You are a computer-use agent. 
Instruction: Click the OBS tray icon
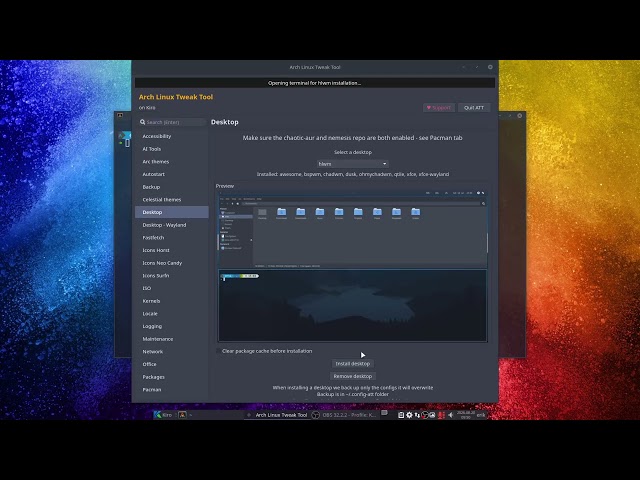pyautogui.click(x=425, y=415)
